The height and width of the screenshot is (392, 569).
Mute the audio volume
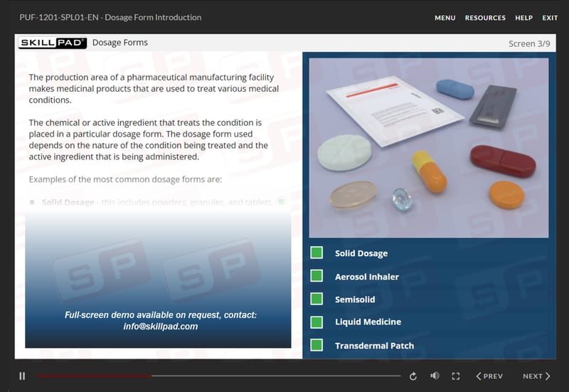[x=435, y=376]
